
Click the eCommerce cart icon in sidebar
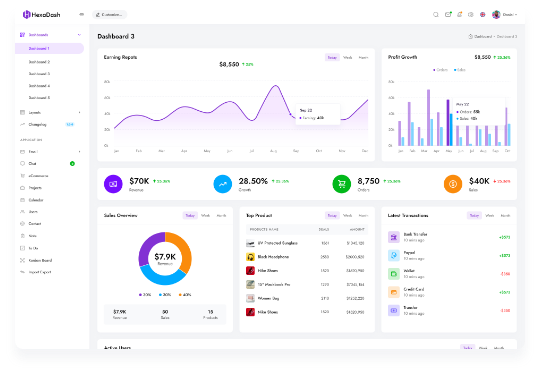(22, 176)
